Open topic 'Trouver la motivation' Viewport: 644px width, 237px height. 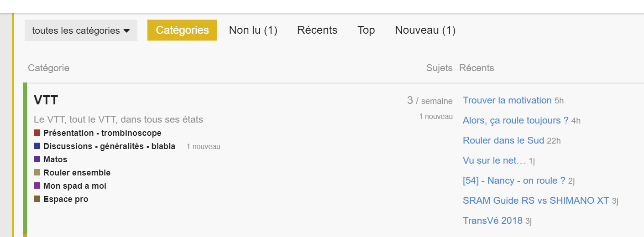[507, 100]
